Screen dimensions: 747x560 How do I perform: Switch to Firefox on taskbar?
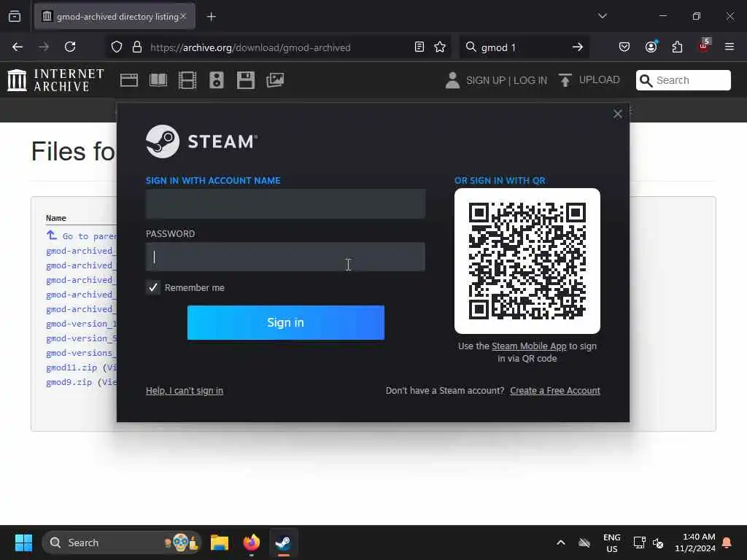coord(252,542)
